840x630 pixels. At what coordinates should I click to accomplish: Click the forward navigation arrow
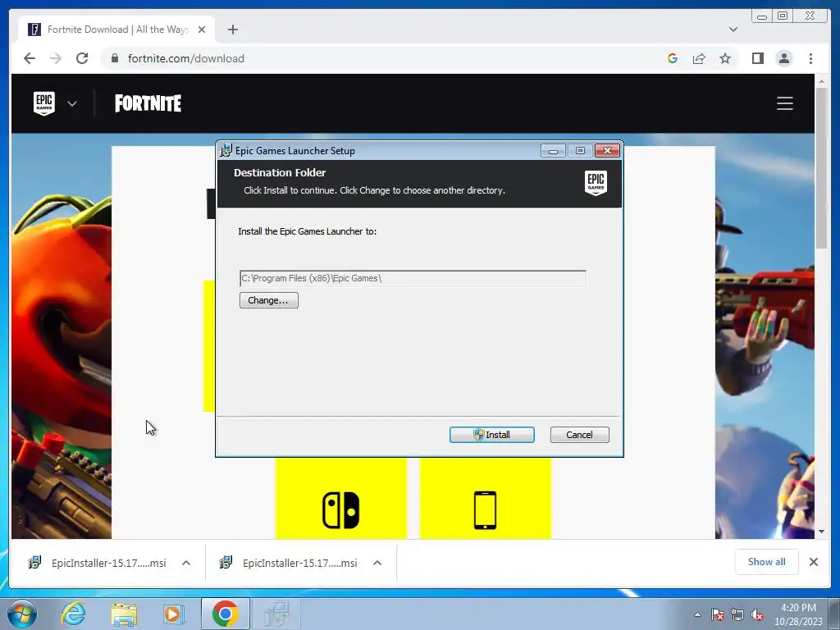click(x=56, y=58)
